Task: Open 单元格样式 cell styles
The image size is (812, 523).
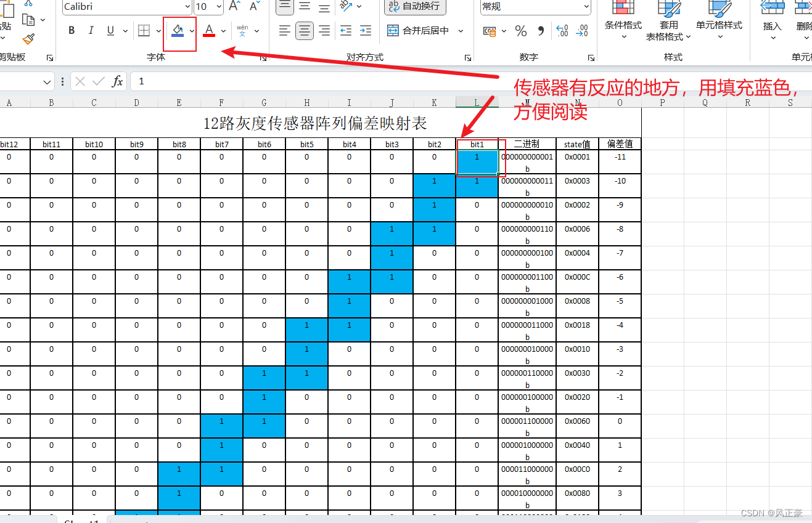Action: [719, 21]
